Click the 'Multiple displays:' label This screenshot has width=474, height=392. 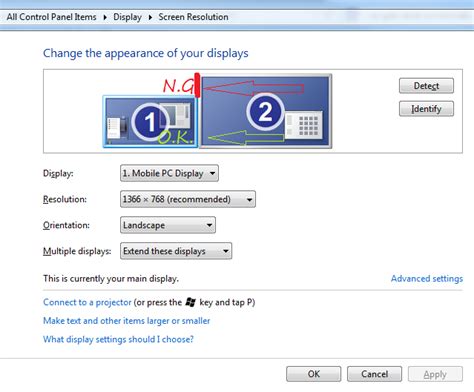coord(77,251)
